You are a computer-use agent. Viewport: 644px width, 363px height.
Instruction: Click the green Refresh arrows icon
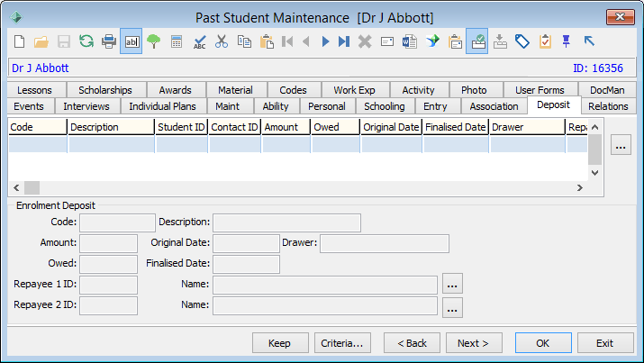(86, 41)
